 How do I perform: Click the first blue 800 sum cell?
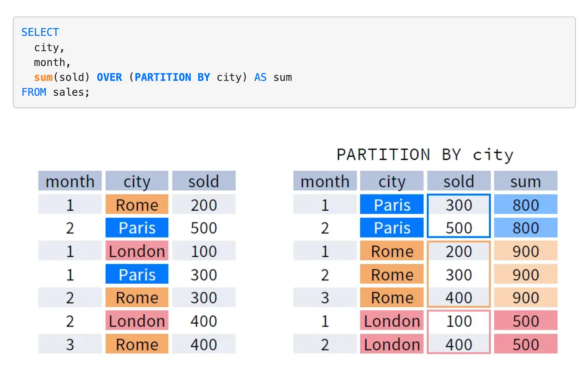(525, 205)
